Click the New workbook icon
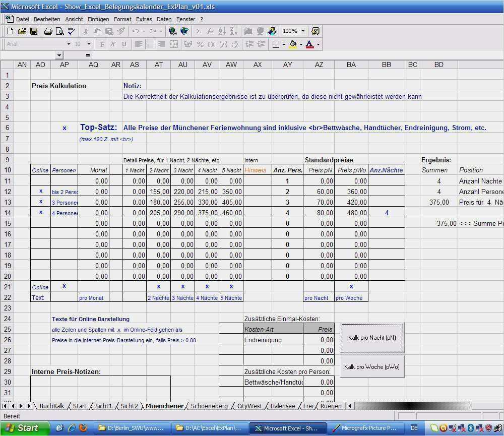This screenshot has height=436, width=504. tap(10, 31)
